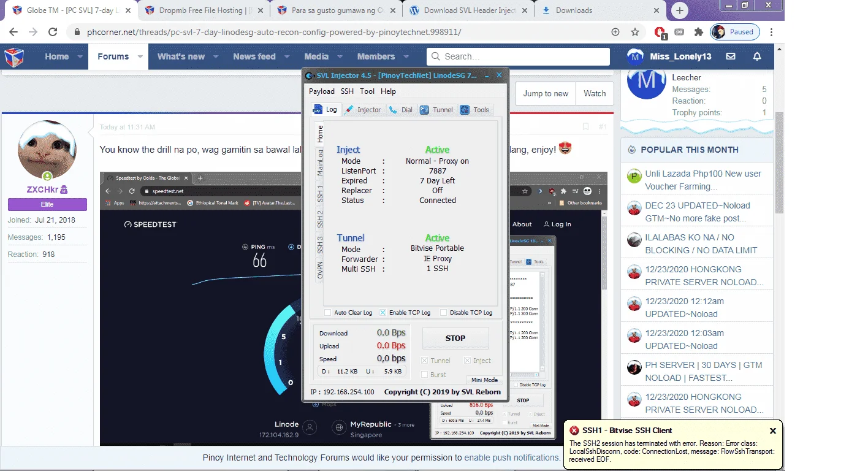This screenshot has height=471, width=868.
Task: Expand the What's new dropdown arrow
Action: pos(216,56)
